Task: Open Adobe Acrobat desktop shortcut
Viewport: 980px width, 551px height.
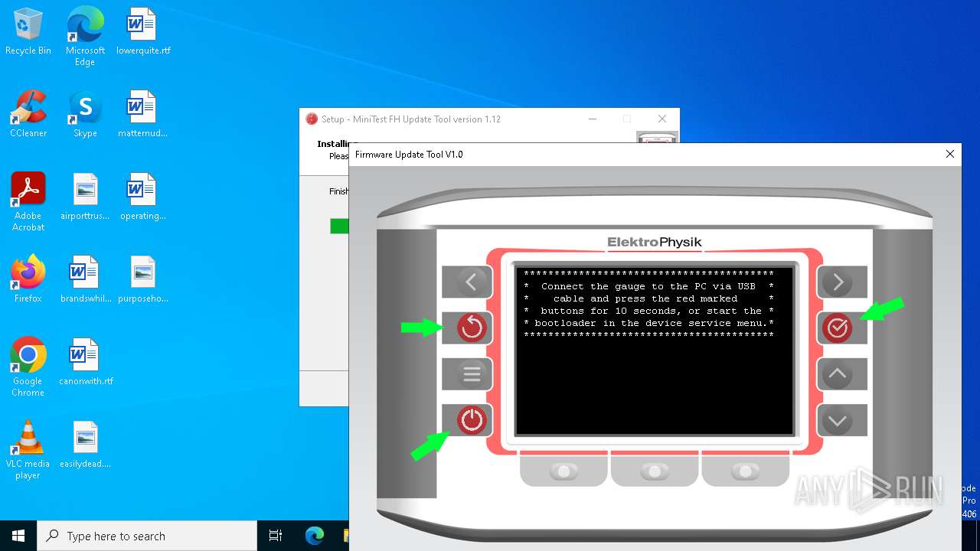Action: pyautogui.click(x=28, y=202)
